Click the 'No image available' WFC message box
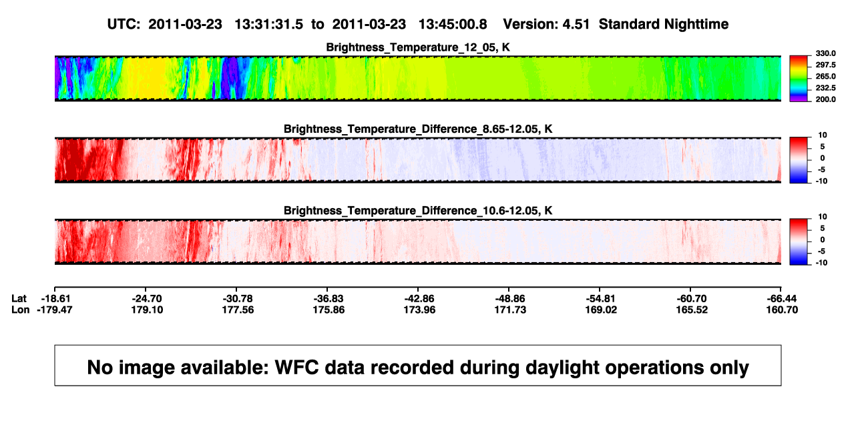 (418, 365)
